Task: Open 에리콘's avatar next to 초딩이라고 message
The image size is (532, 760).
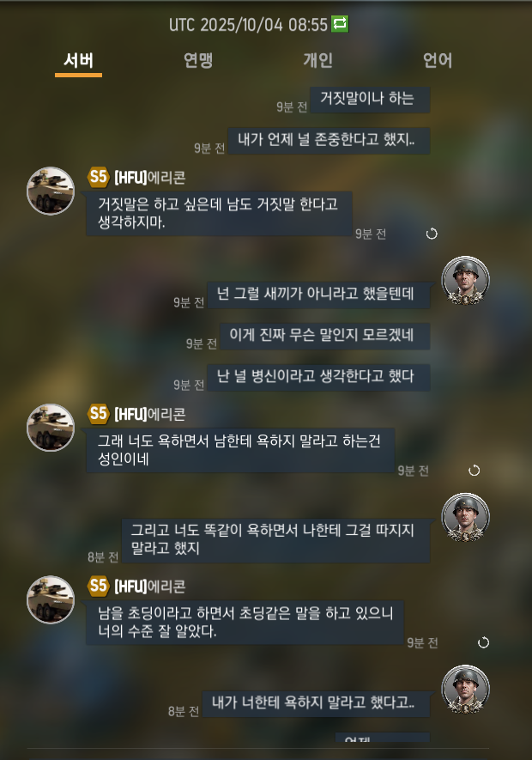Action: 51,599
